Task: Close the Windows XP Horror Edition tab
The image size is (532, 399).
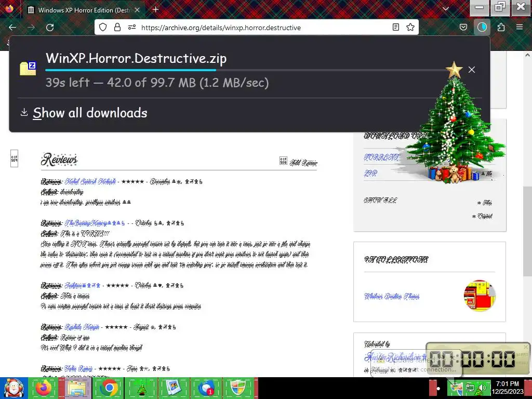Action: pyautogui.click(x=137, y=10)
